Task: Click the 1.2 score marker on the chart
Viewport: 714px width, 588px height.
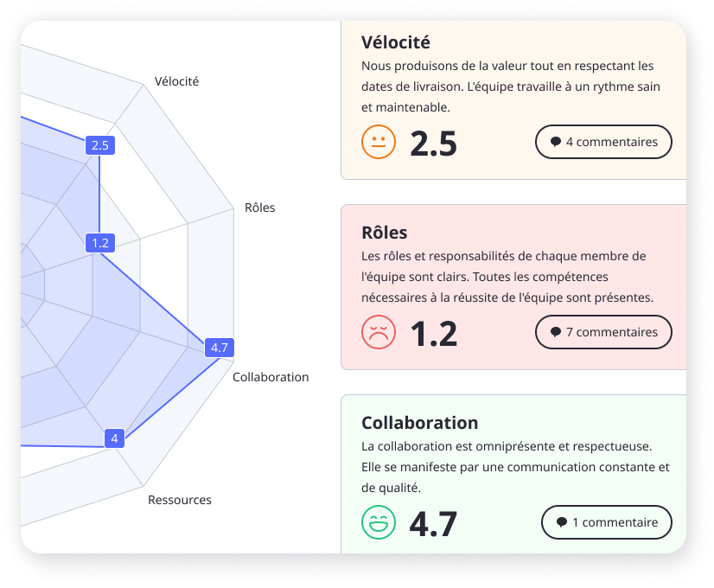Action: pos(99,243)
